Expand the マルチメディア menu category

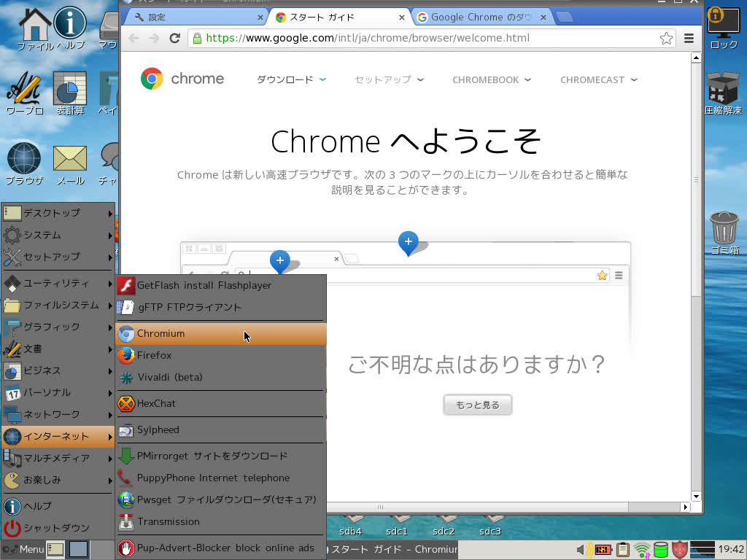coord(58,459)
